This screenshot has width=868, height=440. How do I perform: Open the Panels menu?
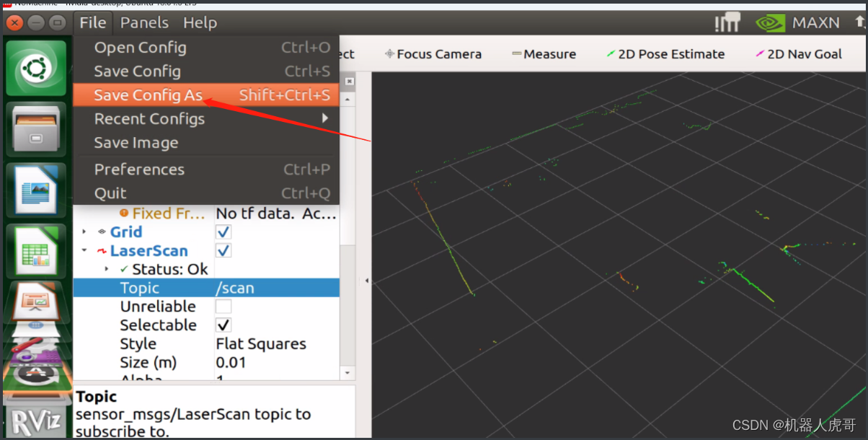click(x=144, y=23)
